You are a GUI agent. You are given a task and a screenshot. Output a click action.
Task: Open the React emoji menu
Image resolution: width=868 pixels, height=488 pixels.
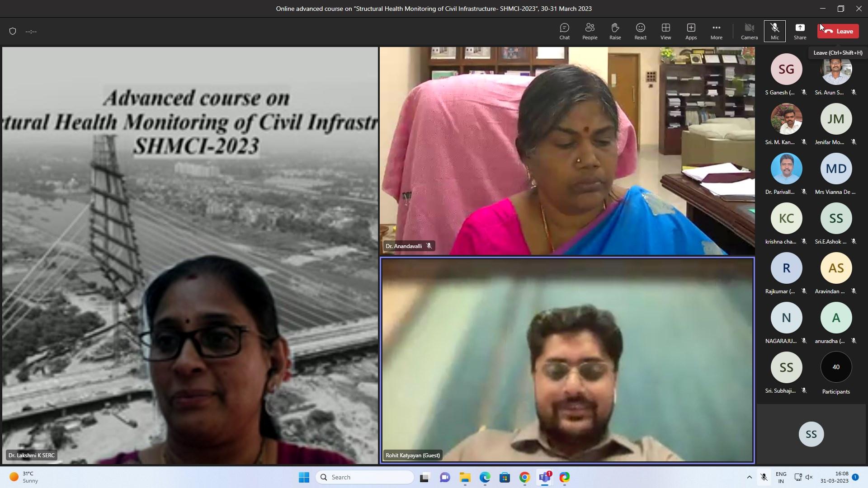point(640,31)
